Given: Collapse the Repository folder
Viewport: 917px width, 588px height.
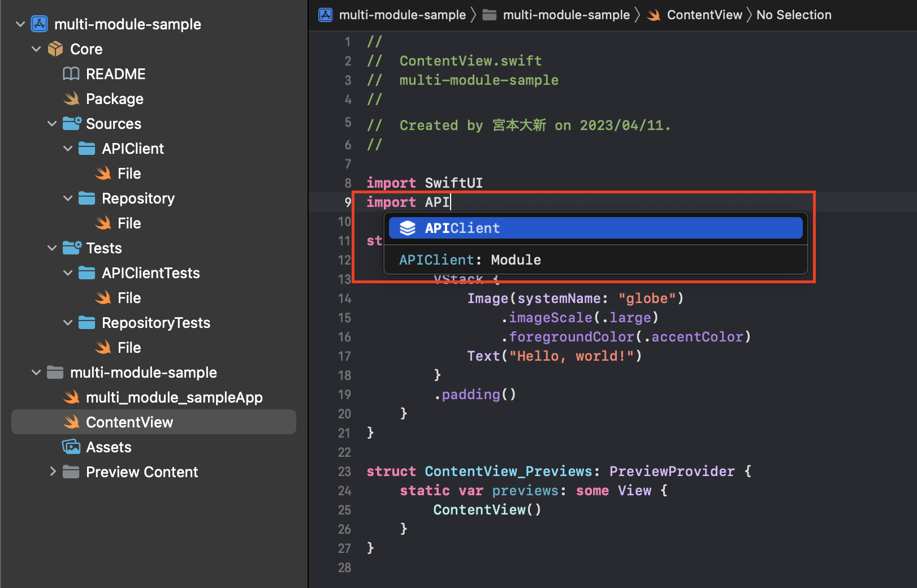Looking at the screenshot, I should coord(68,198).
